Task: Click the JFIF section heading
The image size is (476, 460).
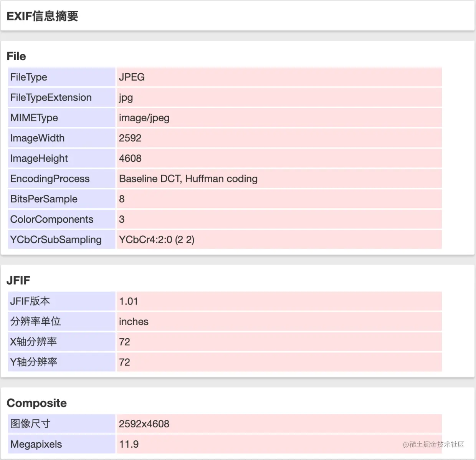Action: [x=18, y=280]
